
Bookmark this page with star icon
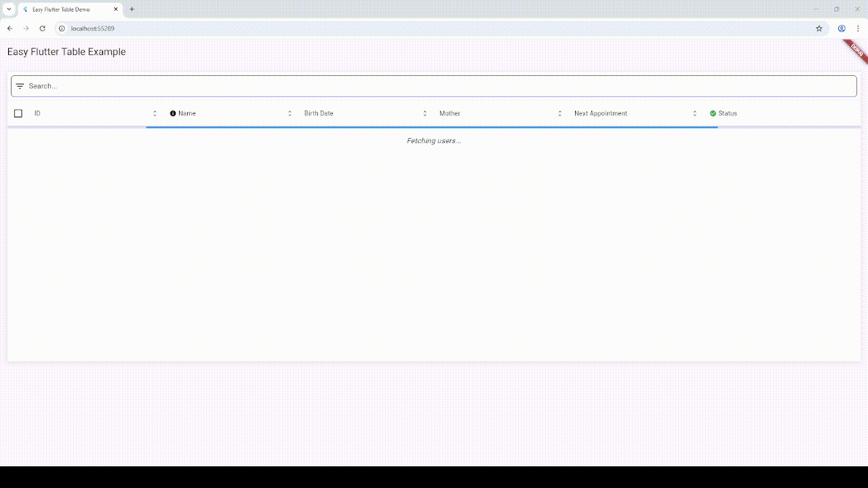(x=819, y=28)
